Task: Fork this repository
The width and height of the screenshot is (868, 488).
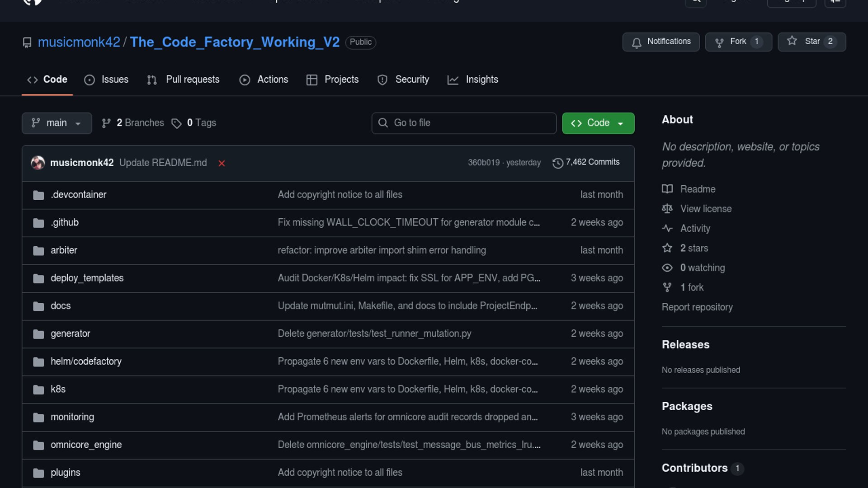Action: tap(738, 42)
